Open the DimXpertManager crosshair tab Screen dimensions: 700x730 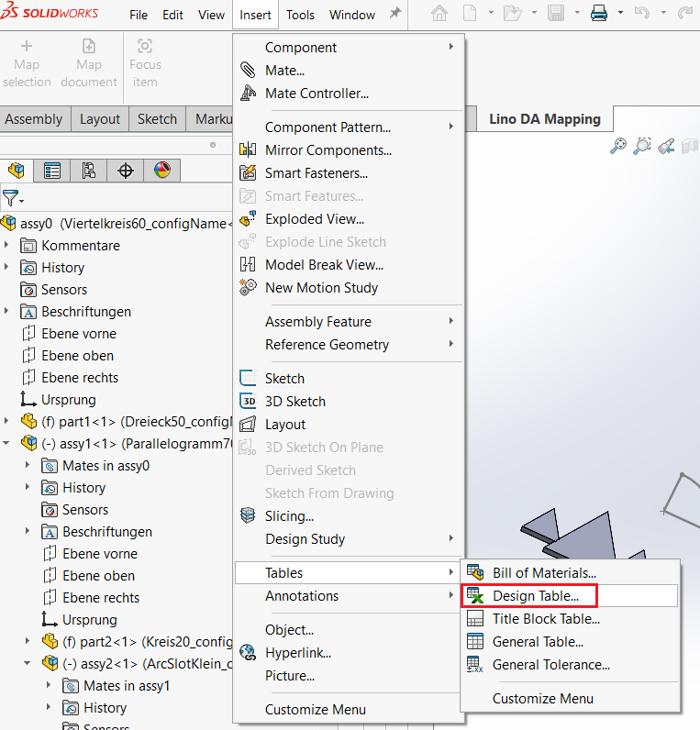pyautogui.click(x=126, y=171)
